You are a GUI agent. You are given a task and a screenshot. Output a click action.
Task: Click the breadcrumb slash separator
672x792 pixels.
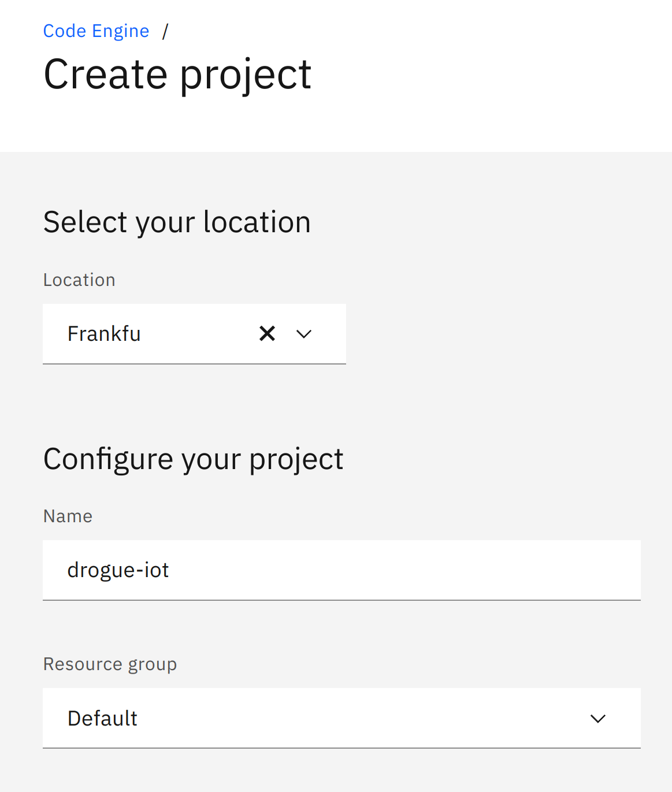click(x=165, y=31)
